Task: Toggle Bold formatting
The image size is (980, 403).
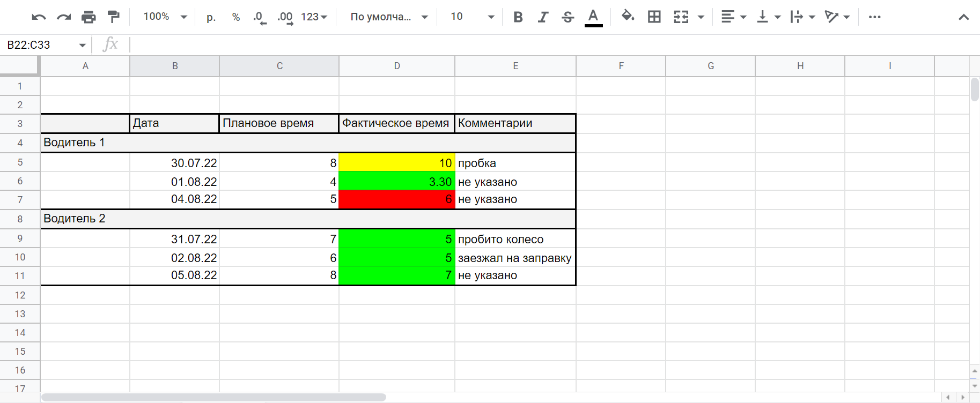Action: [518, 17]
